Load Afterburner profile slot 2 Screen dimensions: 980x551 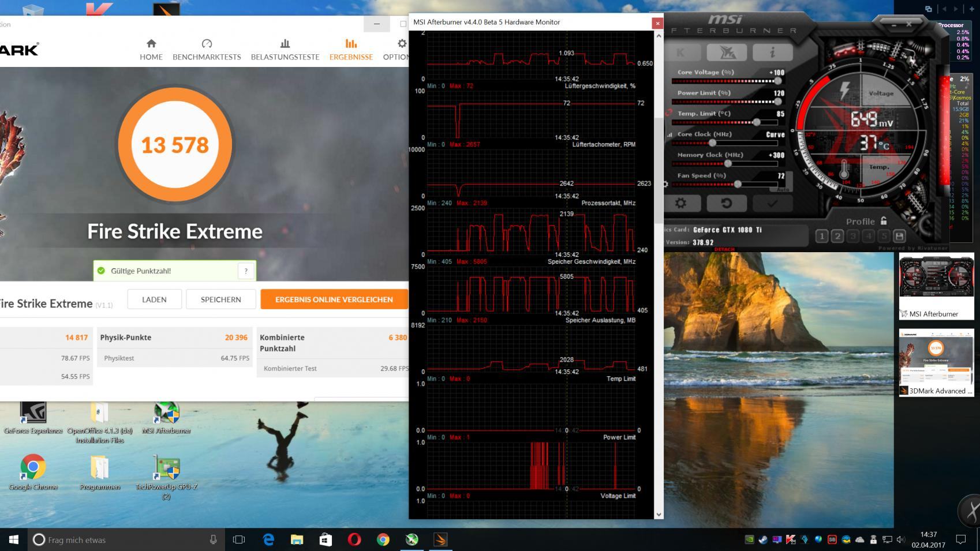point(837,236)
